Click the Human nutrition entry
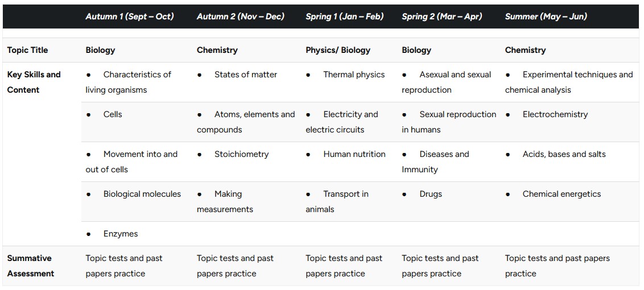 (x=354, y=154)
